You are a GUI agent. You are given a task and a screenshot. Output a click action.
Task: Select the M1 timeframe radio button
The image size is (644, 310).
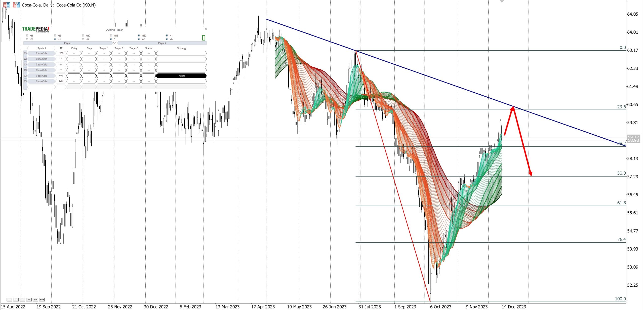point(27,35)
